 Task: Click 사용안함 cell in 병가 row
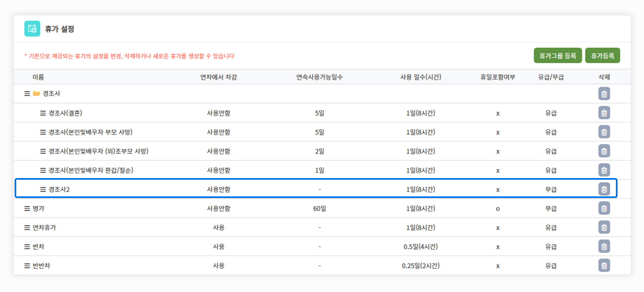pyautogui.click(x=219, y=208)
